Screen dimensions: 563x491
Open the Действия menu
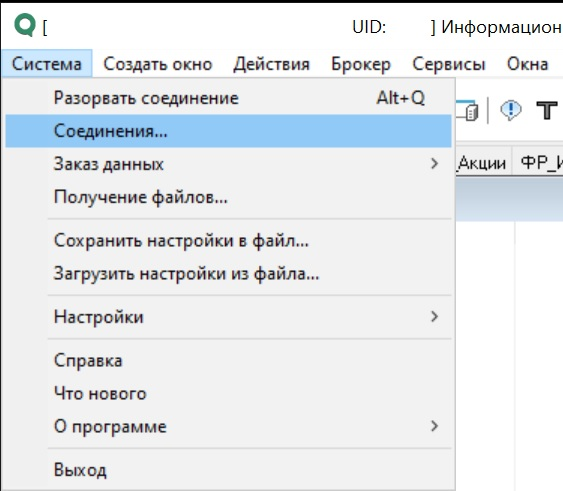271,64
